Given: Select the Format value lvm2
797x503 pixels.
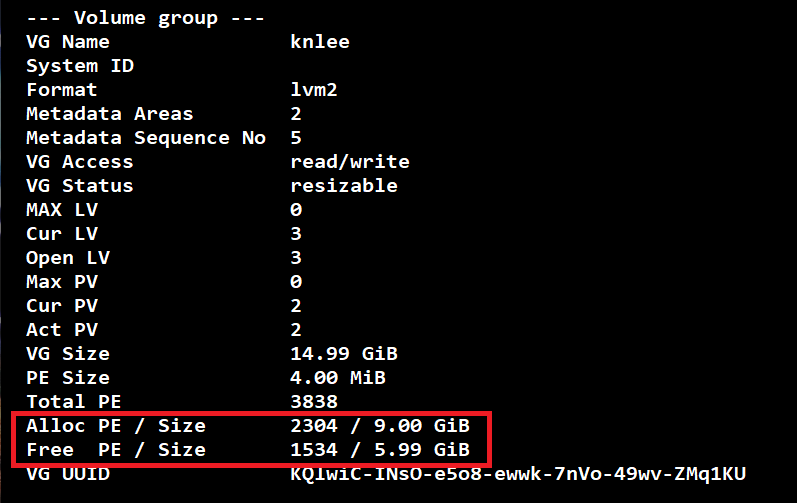Looking at the screenshot, I should 314,90.
